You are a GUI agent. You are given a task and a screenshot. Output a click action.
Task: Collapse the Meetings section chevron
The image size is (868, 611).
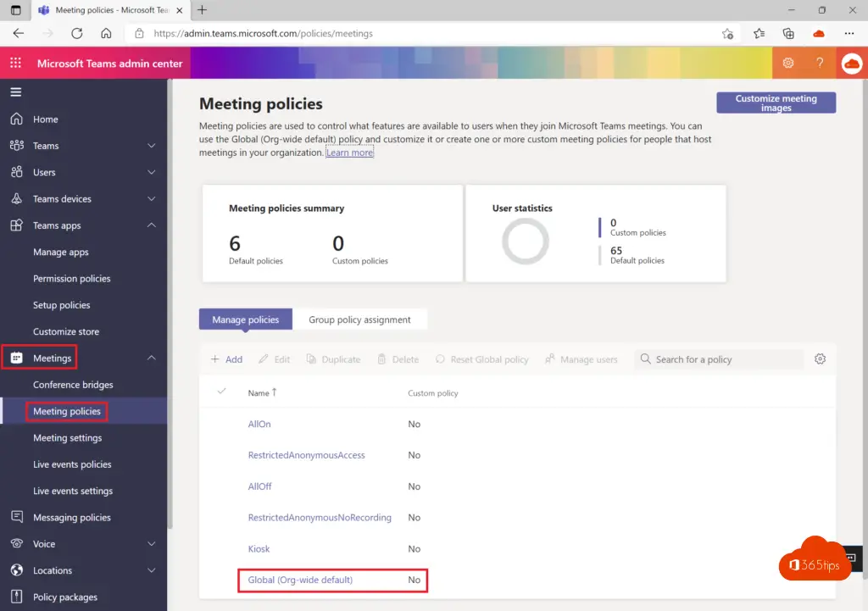coord(152,358)
